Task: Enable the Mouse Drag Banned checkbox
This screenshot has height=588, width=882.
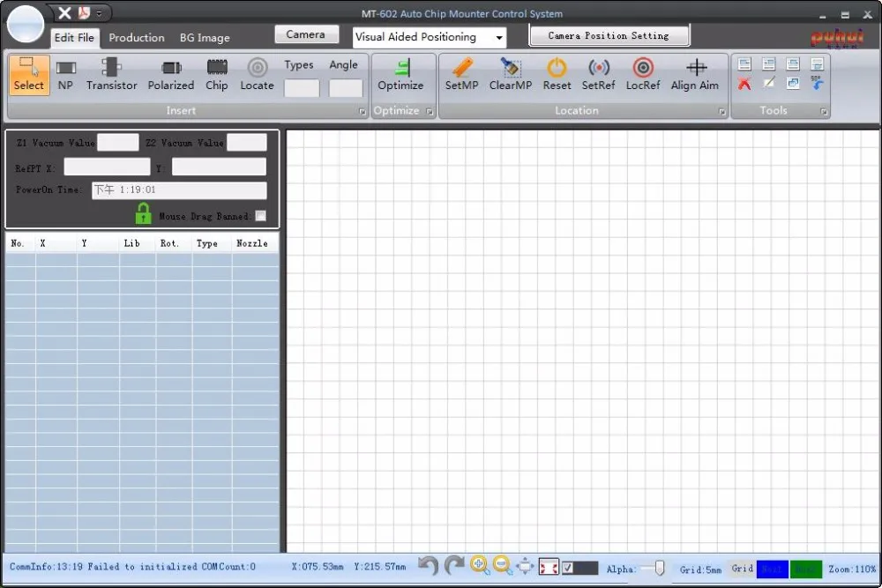Action: point(260,216)
